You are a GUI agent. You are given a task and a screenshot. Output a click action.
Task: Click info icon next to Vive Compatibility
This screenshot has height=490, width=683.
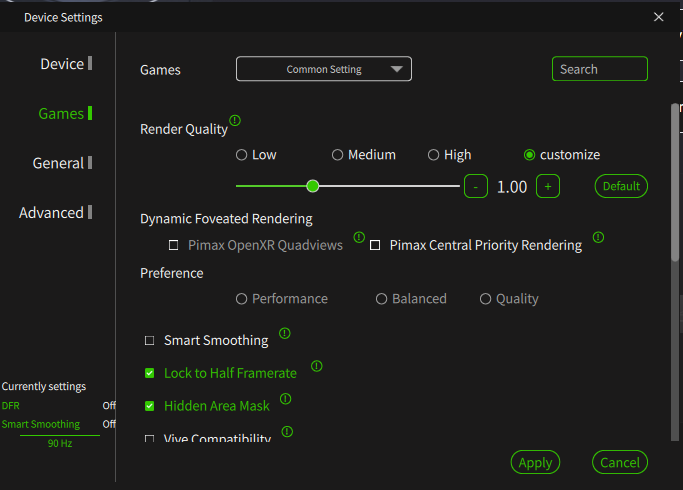(287, 432)
